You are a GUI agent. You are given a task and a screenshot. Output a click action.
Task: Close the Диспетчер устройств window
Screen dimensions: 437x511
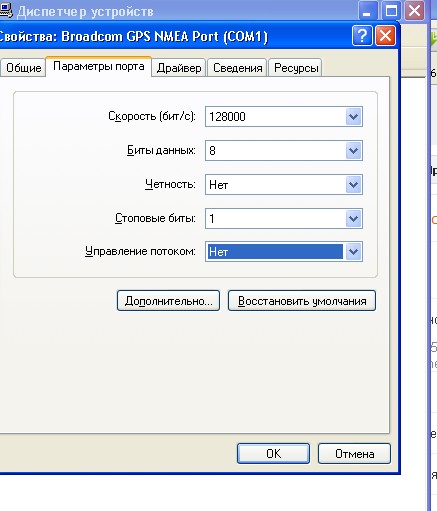(x=414, y=11)
